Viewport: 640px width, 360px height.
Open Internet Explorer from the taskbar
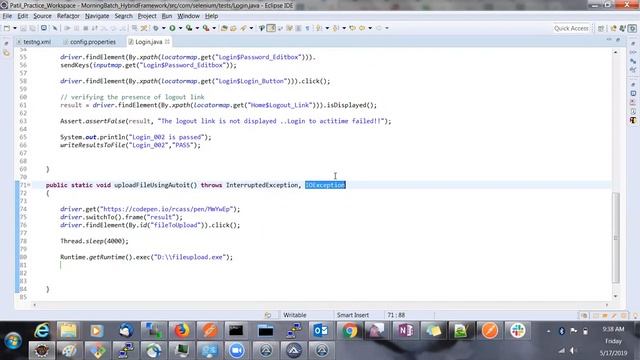pos(42,331)
